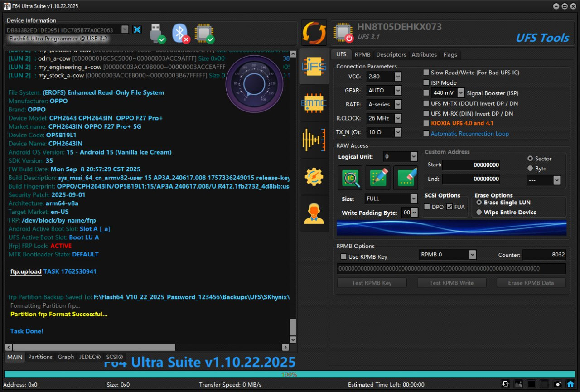Click the sync arrows icon in status bar
Image resolution: width=580 pixels, height=392 pixels.
click(x=506, y=384)
